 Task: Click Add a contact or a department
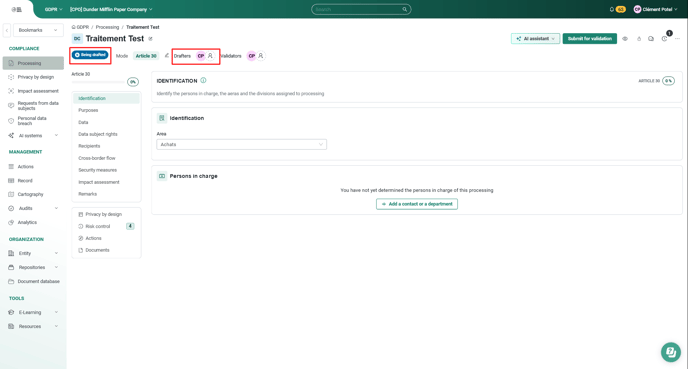(x=417, y=204)
